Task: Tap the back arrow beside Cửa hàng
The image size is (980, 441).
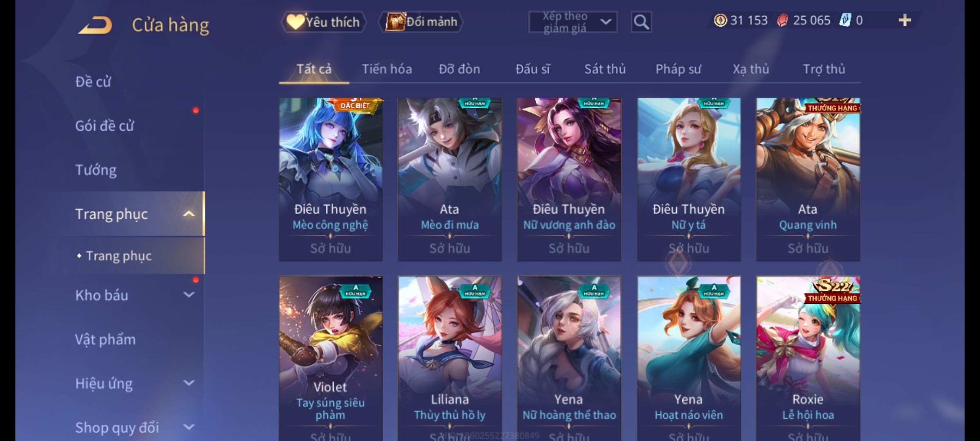Action: (x=96, y=25)
